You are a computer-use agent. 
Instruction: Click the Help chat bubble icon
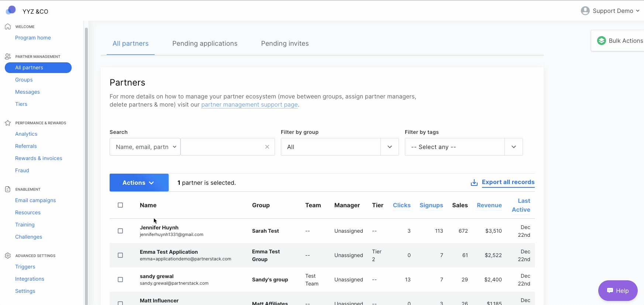click(610, 291)
